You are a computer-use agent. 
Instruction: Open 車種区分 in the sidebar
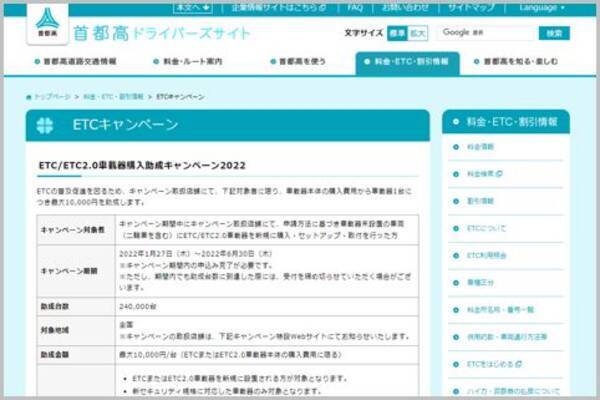tap(480, 282)
